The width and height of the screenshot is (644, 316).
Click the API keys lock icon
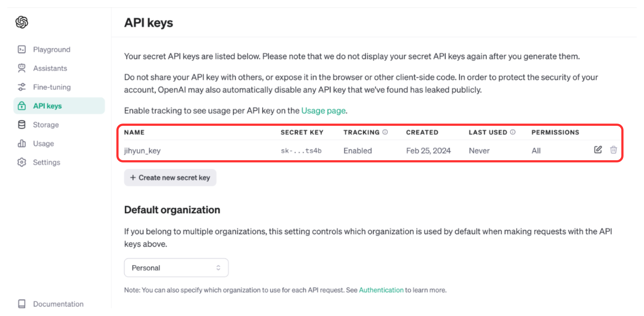[x=22, y=106]
